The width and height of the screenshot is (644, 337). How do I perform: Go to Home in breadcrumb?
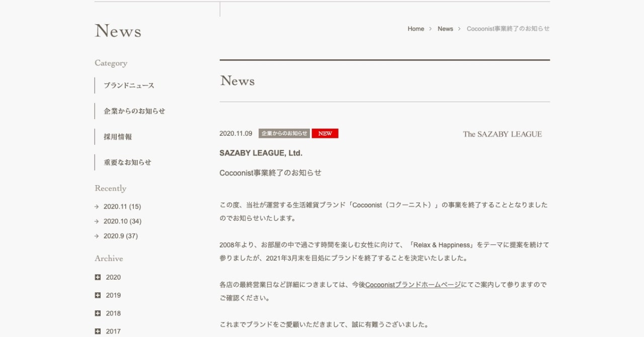click(416, 29)
